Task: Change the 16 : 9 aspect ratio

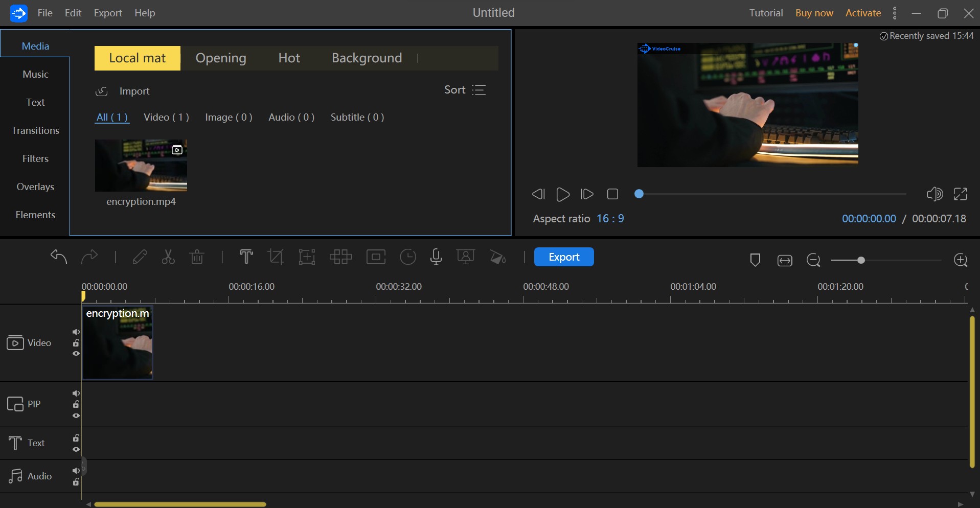Action: coord(610,218)
